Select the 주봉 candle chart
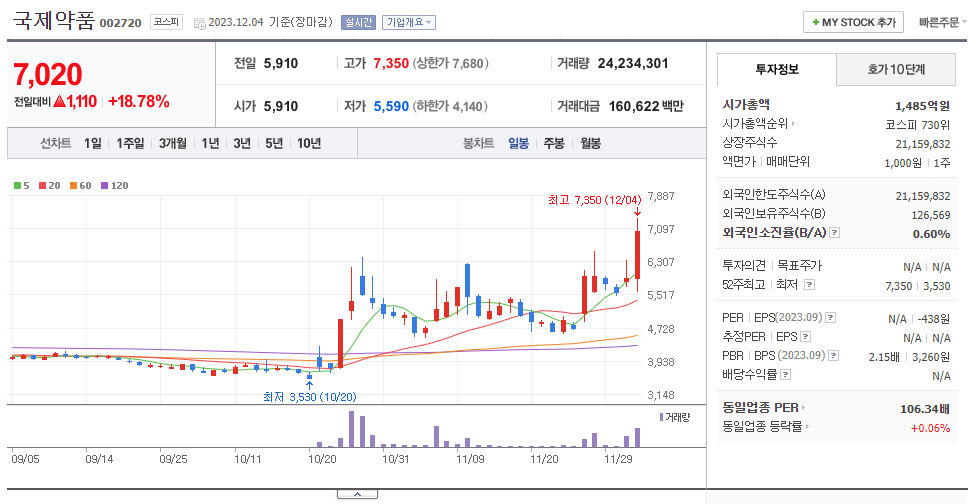This screenshot has width=974, height=504. tap(553, 144)
